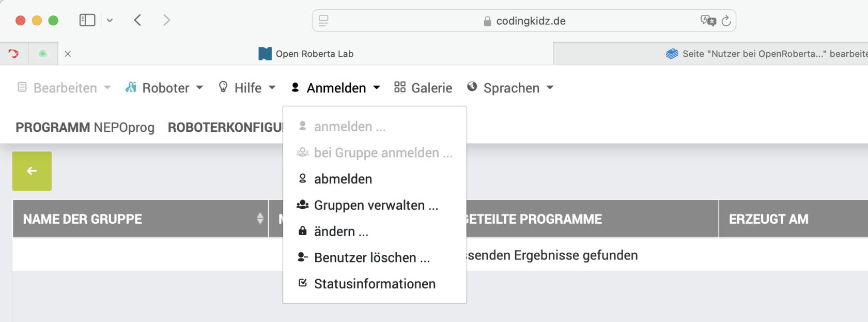Open the Hilfe menu

tap(247, 88)
